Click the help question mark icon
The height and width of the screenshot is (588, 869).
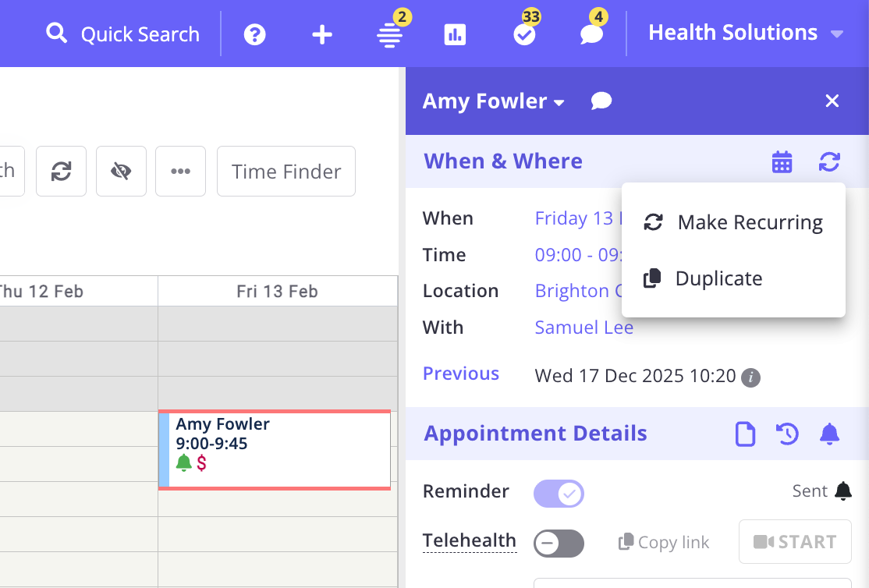[254, 34]
